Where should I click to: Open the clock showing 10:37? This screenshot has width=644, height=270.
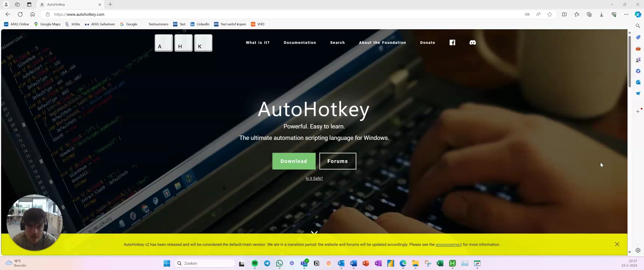pos(629,263)
